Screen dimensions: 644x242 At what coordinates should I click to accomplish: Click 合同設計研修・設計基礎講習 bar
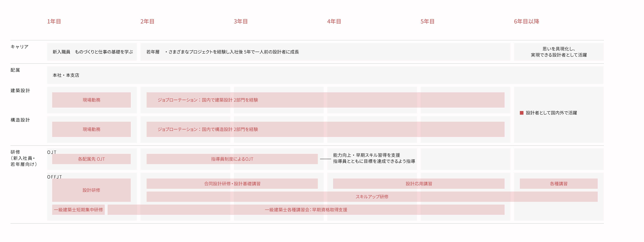(x=232, y=184)
